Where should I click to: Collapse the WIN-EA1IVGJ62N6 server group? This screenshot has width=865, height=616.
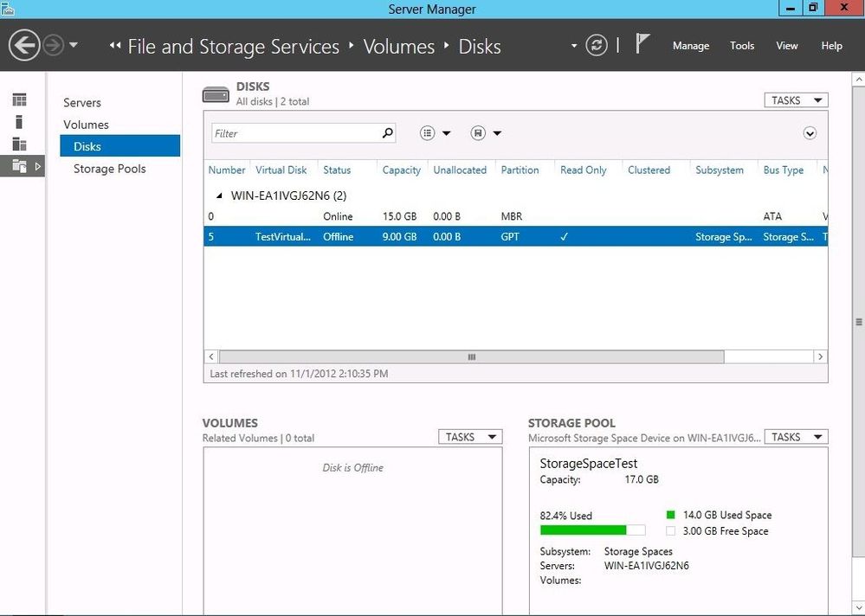click(x=218, y=196)
